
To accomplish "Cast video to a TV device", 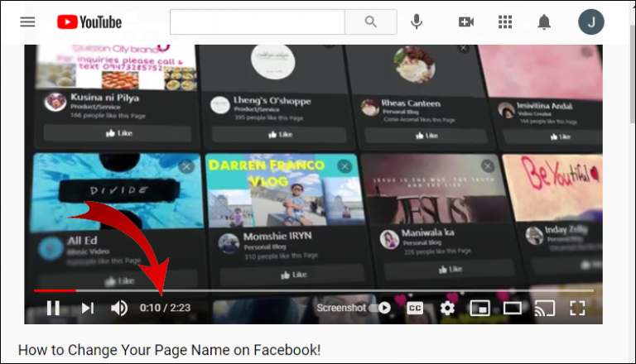I will [545, 308].
